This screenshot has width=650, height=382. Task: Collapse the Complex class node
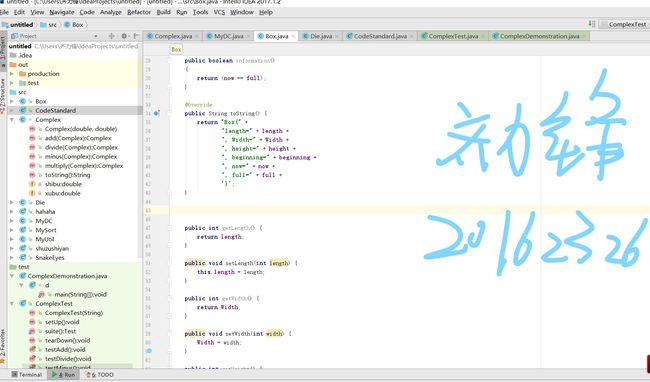[12, 120]
